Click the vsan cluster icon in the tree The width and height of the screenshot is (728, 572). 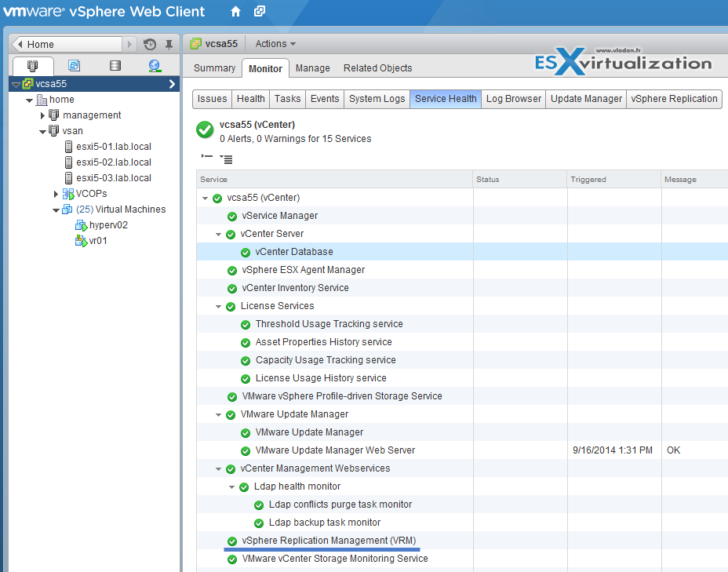[x=54, y=131]
